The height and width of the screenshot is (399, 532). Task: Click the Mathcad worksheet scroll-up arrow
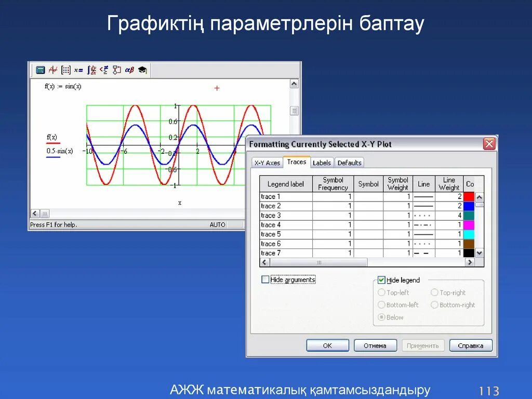(294, 84)
